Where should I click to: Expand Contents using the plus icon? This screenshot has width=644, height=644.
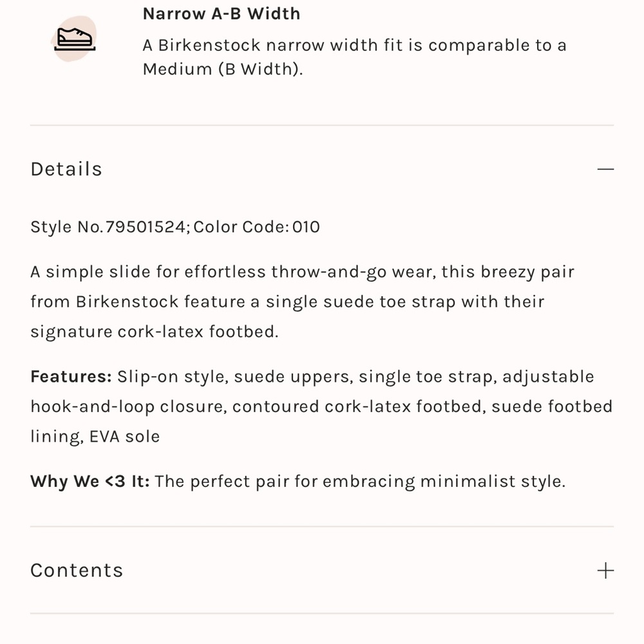coord(605,571)
